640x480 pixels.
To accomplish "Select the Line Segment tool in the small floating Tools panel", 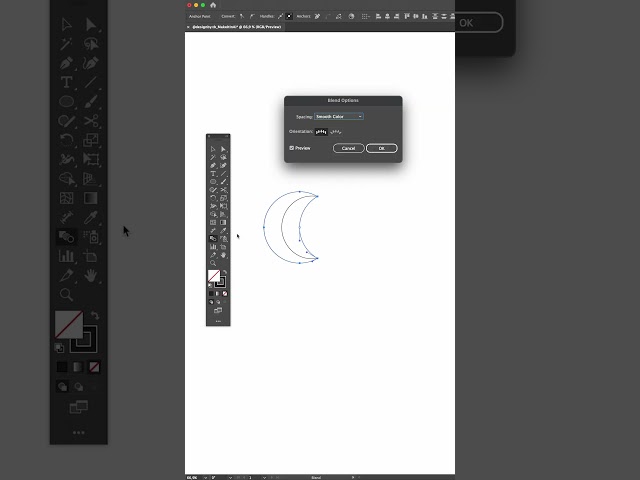I will coord(223,173).
